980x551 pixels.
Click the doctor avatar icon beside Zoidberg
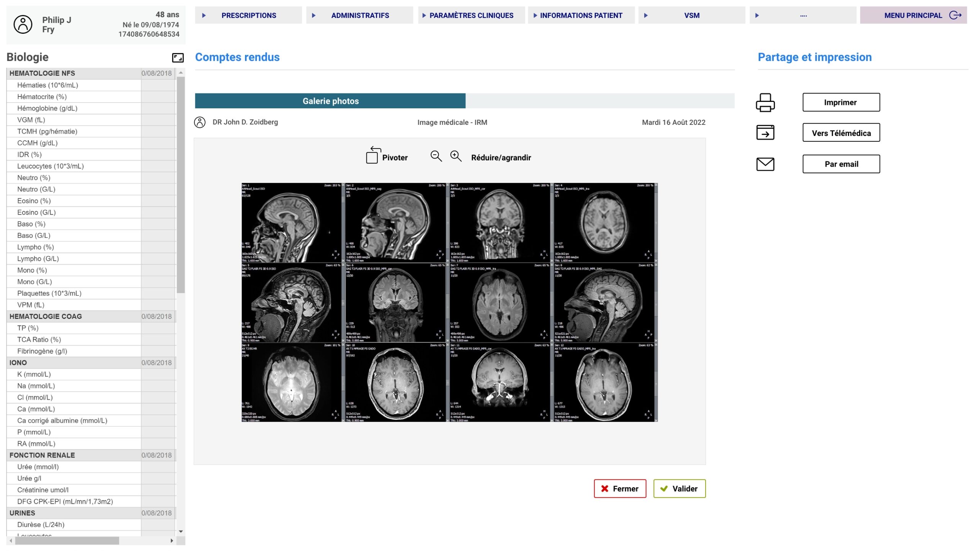(x=200, y=123)
